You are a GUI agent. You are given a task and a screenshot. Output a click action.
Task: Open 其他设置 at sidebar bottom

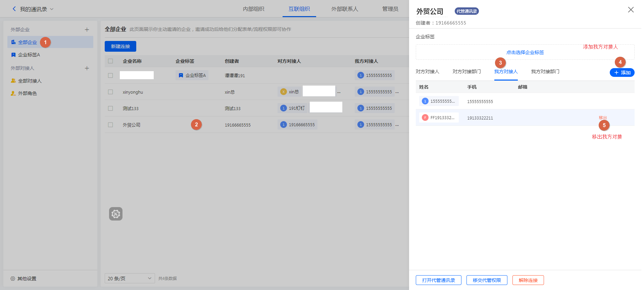coord(27,279)
